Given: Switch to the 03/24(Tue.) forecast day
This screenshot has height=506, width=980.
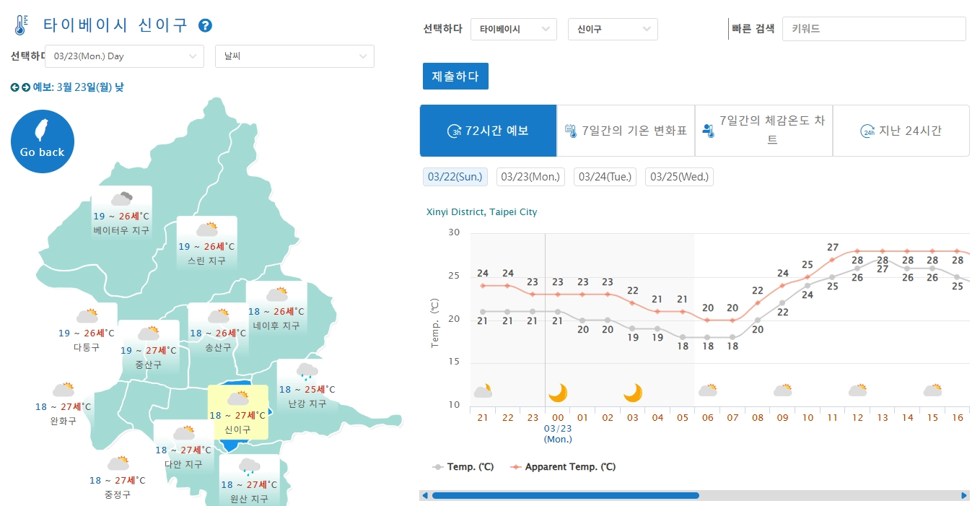Looking at the screenshot, I should [x=604, y=176].
